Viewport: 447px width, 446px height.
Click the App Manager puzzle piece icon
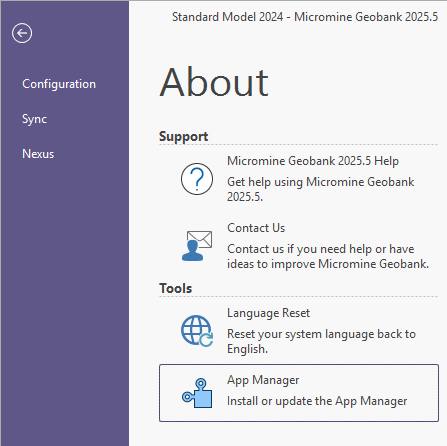click(x=197, y=393)
